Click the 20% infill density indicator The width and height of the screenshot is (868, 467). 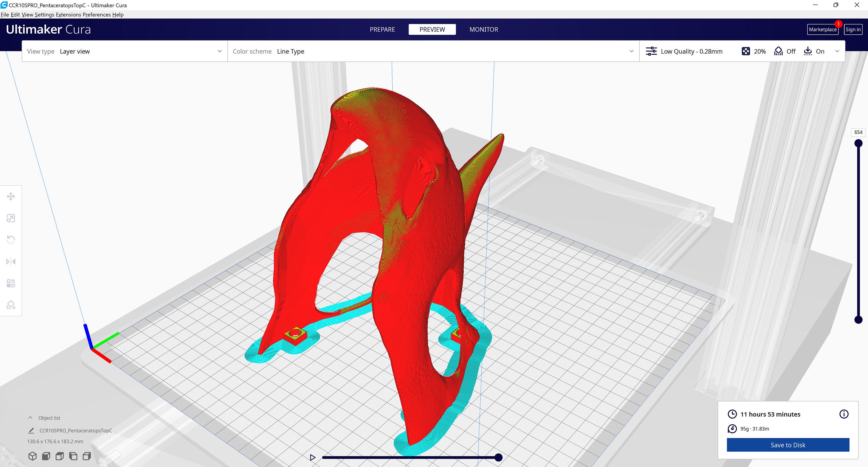click(x=753, y=51)
